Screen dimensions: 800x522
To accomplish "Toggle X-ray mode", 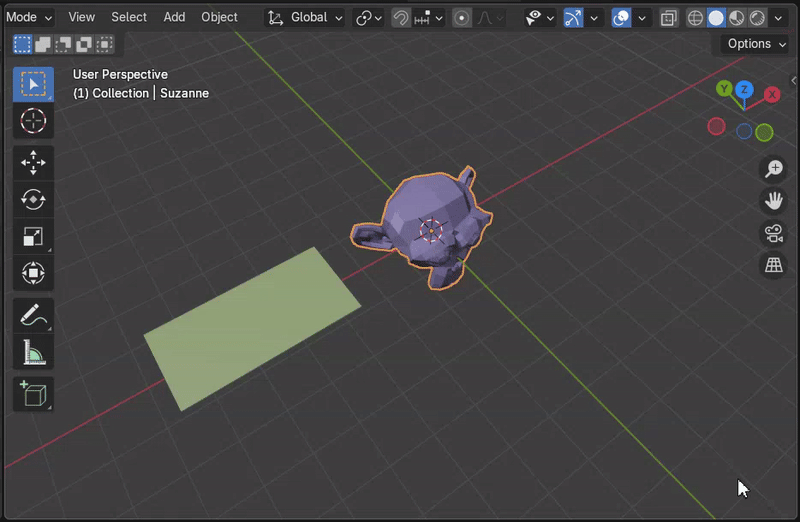I will (668, 18).
